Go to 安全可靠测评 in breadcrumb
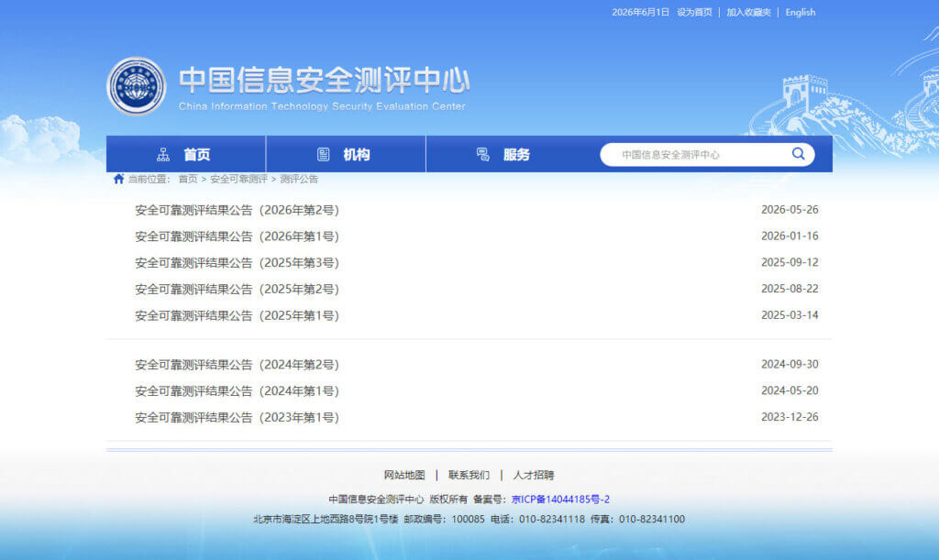Viewport: 939px width, 560px height. pos(238,179)
